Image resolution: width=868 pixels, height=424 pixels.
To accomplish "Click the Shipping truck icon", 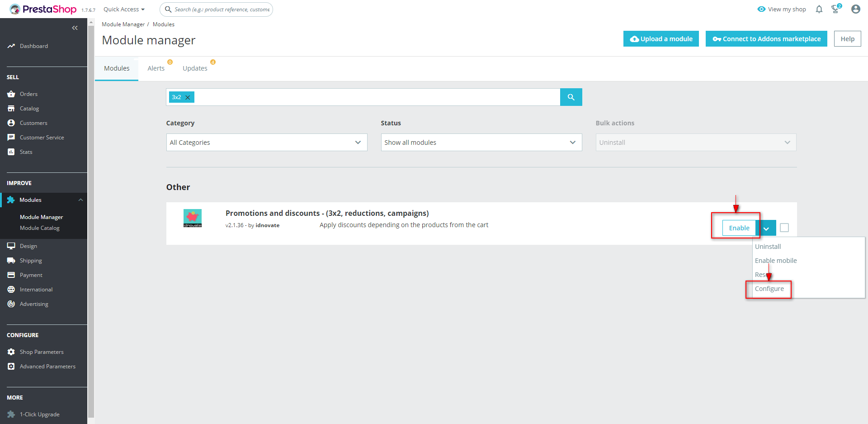I will pos(11,261).
